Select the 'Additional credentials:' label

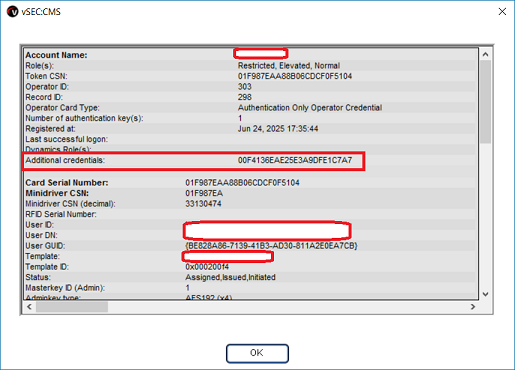tap(65, 160)
